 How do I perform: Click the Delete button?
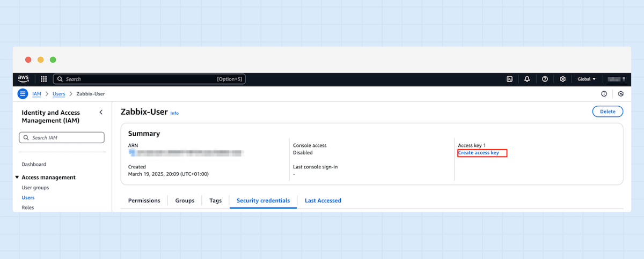(608, 112)
